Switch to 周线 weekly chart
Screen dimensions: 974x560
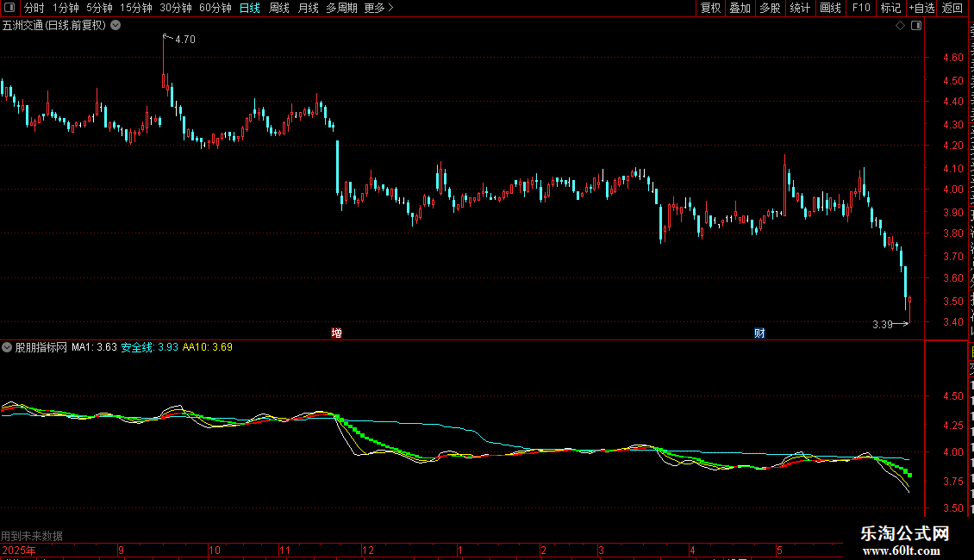tap(279, 8)
